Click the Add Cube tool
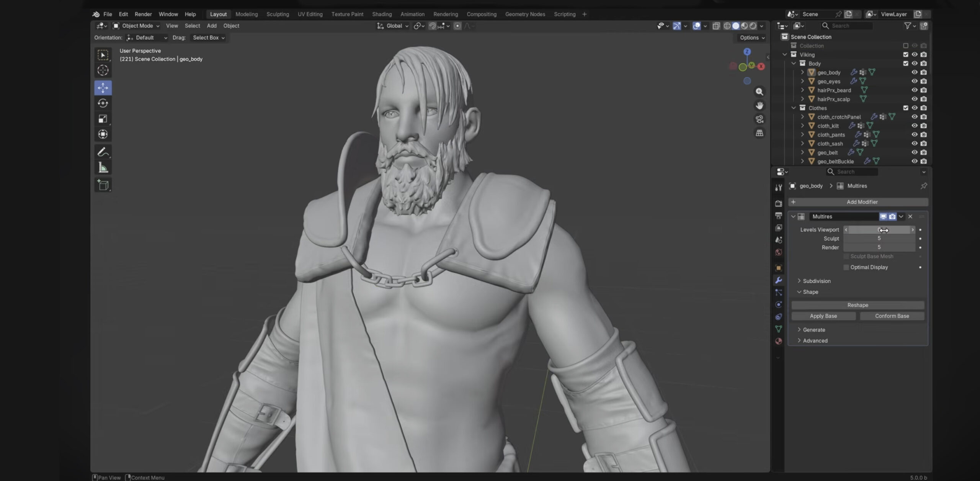This screenshot has height=481, width=980. 103,185
